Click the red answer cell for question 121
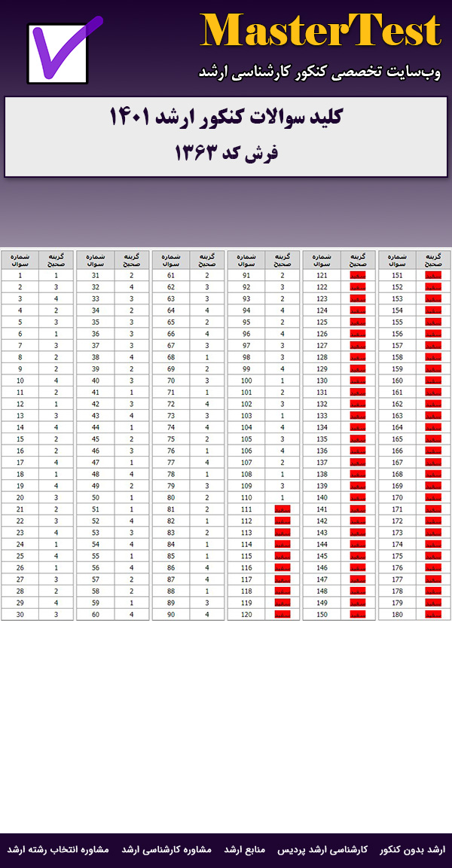452x868 pixels. click(358, 276)
